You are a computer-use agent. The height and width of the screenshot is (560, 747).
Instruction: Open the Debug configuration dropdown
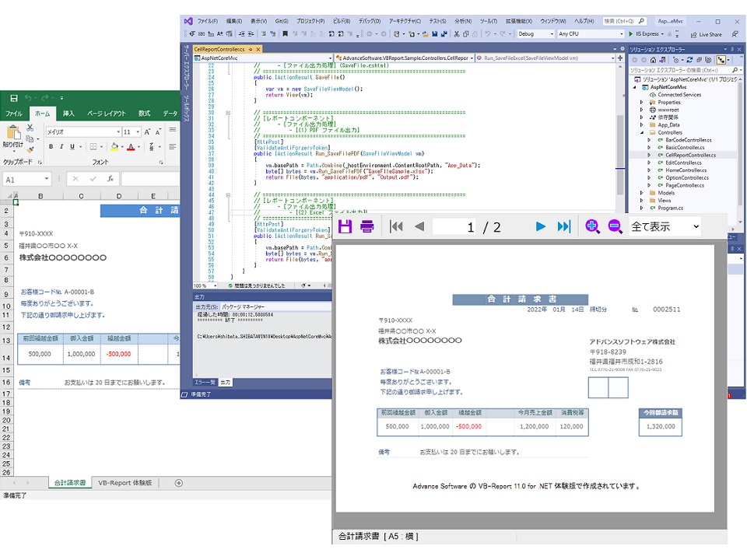[536, 33]
